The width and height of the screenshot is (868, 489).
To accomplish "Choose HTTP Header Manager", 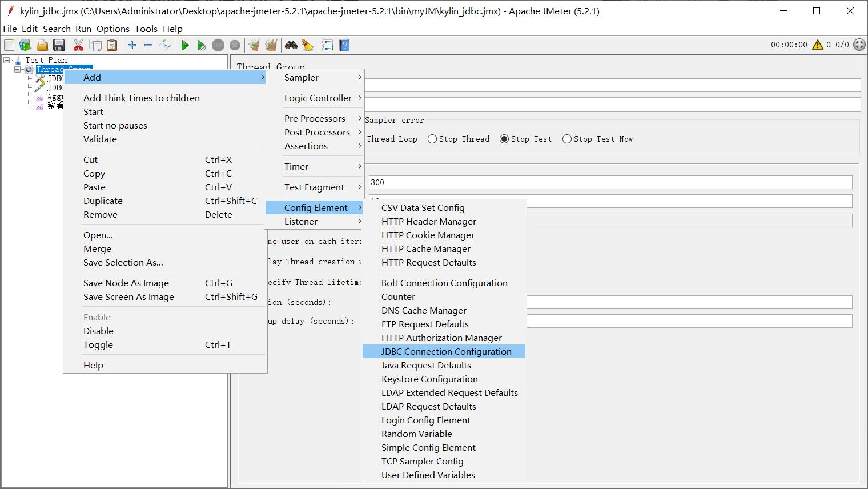I will click(x=444, y=221).
